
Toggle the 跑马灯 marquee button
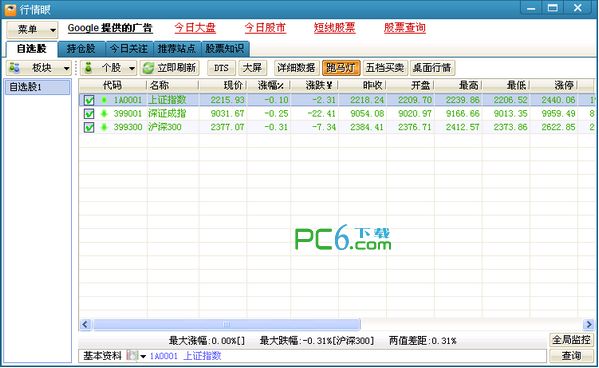341,68
